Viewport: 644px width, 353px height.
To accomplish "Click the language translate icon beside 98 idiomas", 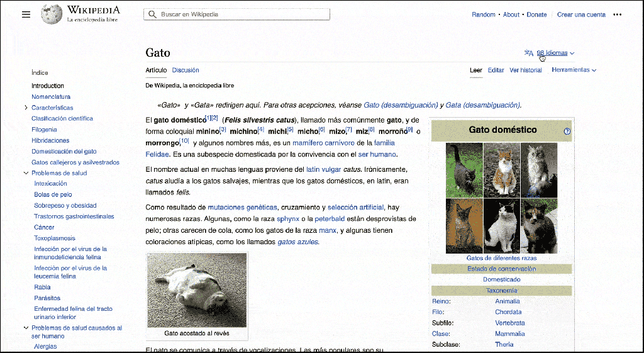I will pos(529,53).
